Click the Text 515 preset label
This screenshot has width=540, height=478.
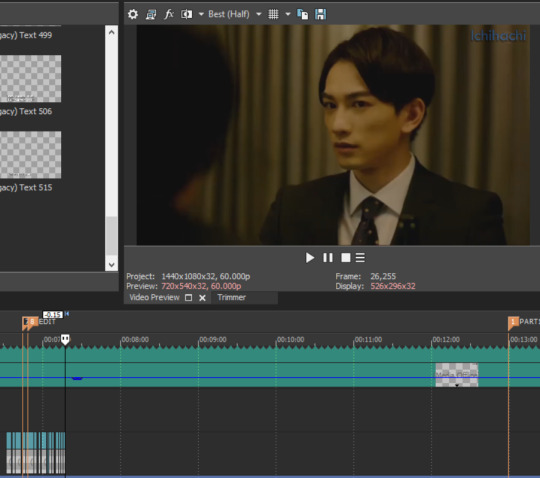[x=26, y=188]
